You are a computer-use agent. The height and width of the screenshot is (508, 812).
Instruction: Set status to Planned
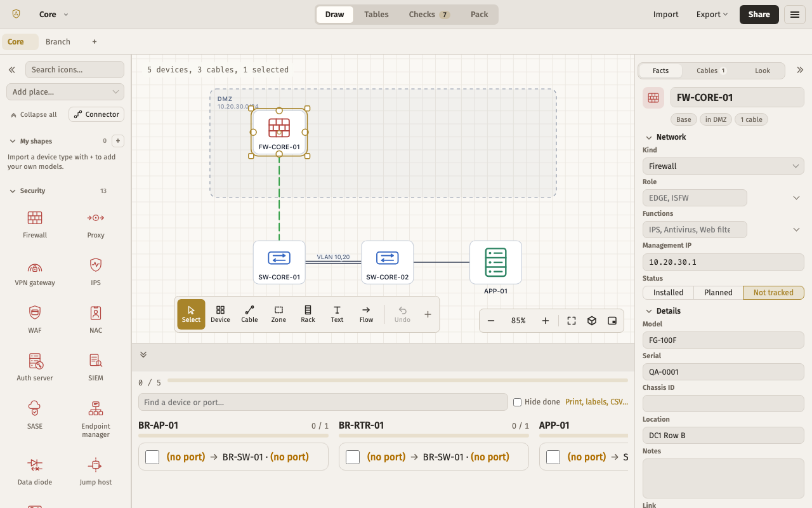pyautogui.click(x=718, y=293)
